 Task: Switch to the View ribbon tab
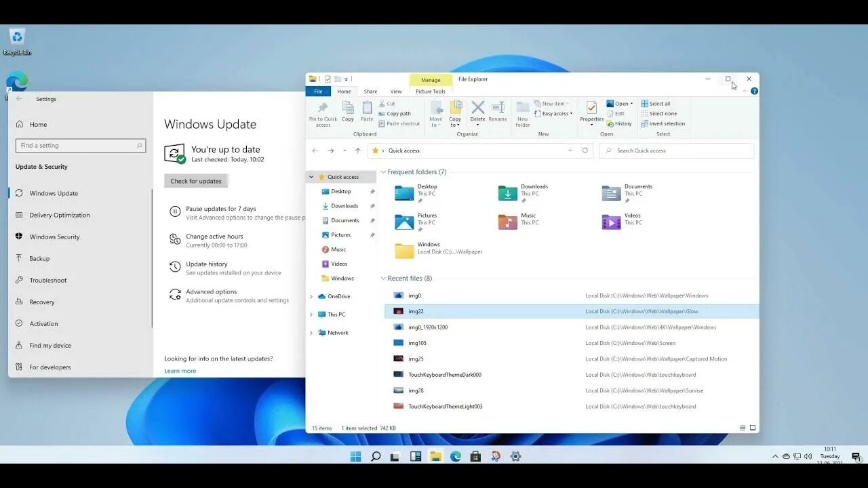396,91
